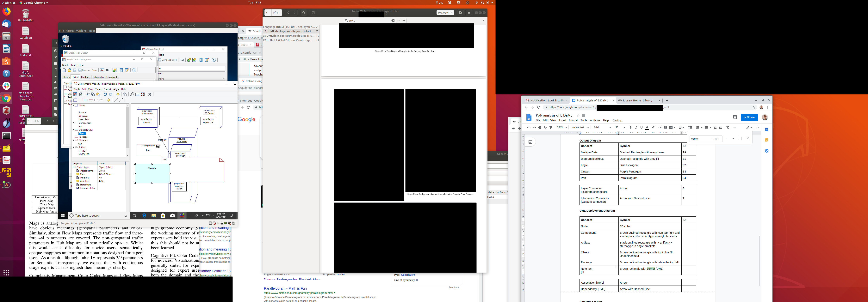
Task: Collapse the Node tree item
Action: (x=73, y=105)
